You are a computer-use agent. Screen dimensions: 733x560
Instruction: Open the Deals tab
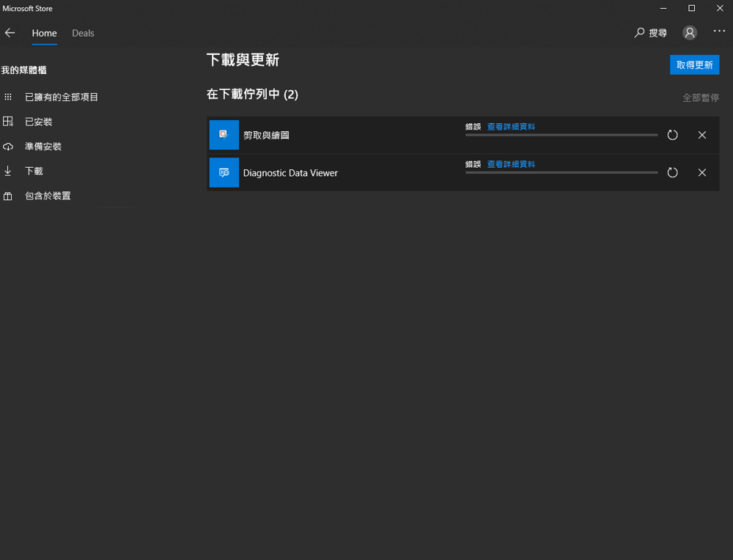(84, 33)
